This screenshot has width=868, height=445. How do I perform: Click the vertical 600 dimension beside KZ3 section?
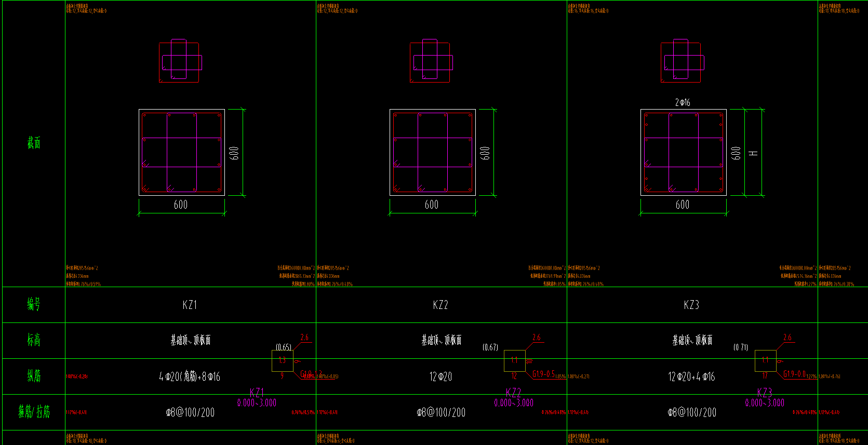[x=736, y=153]
